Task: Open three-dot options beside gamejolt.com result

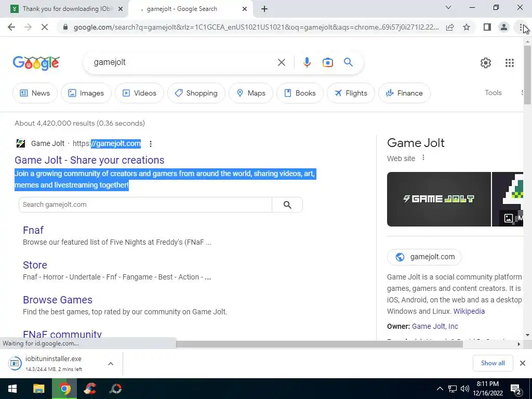Action: coord(151,144)
